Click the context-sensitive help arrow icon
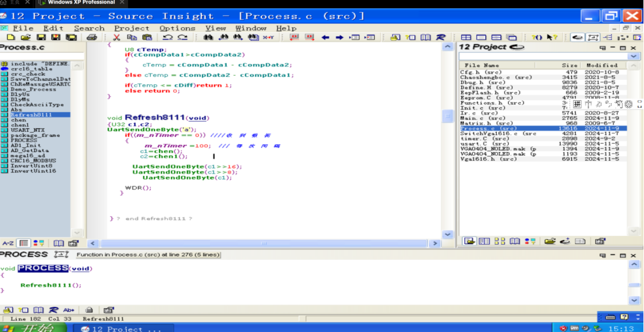644x332 pixels. pos(553,37)
